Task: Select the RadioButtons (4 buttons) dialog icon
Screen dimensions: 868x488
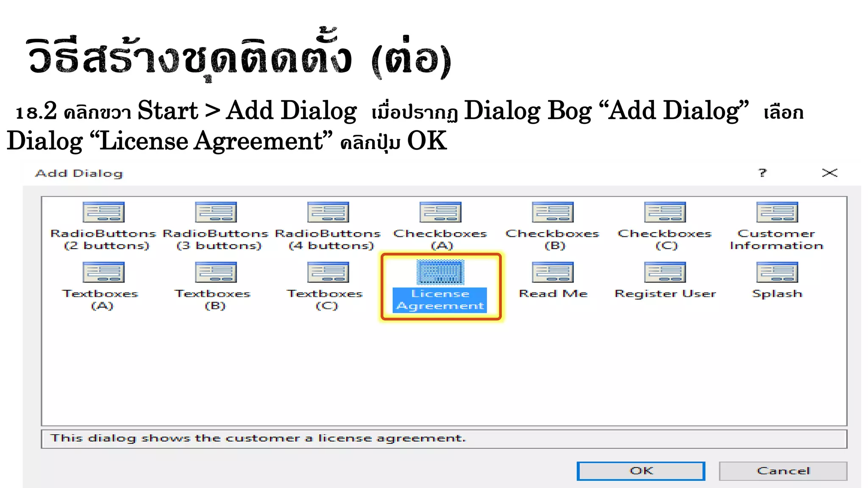Action: click(328, 212)
